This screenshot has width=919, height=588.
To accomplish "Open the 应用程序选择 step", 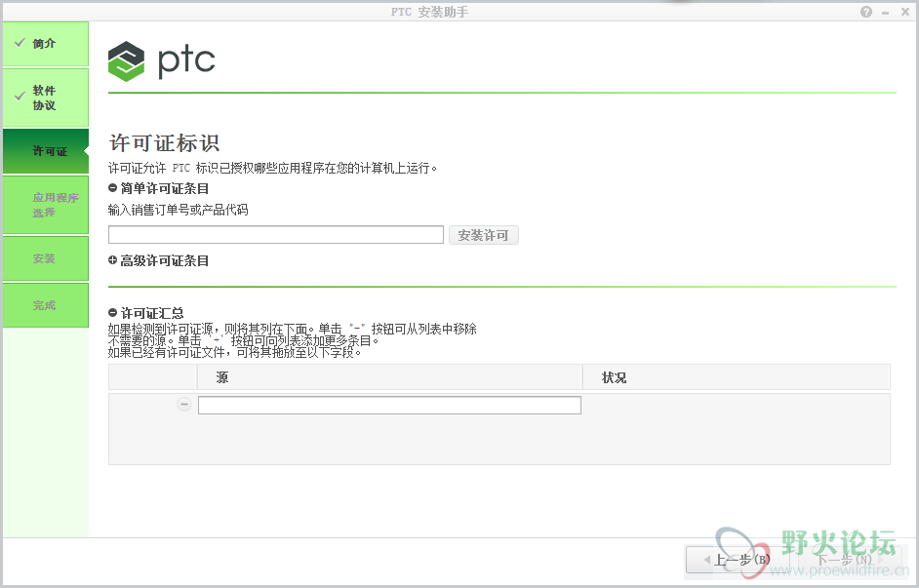I will (46, 205).
